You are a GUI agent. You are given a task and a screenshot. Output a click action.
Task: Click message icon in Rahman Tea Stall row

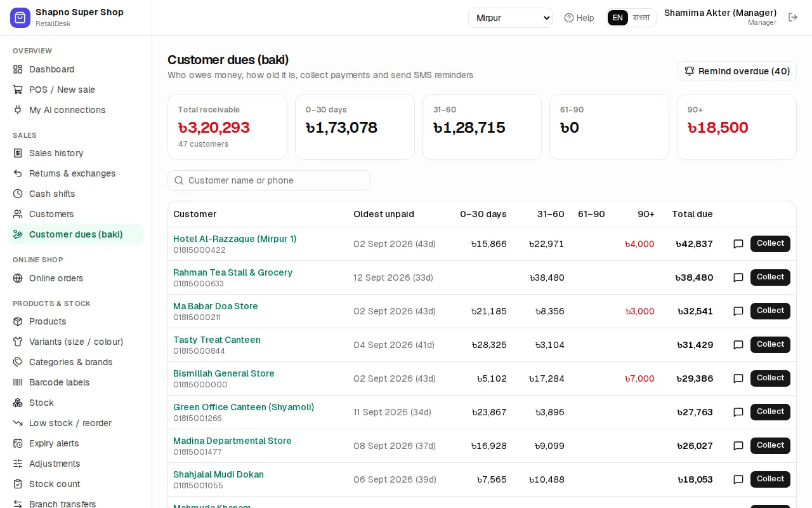point(738,277)
